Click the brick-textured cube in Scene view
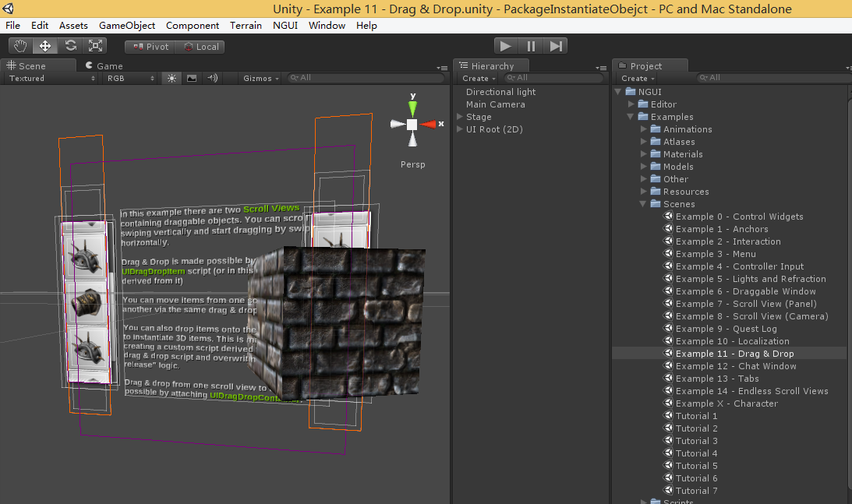Screen dimensions: 852x504 click(337, 323)
